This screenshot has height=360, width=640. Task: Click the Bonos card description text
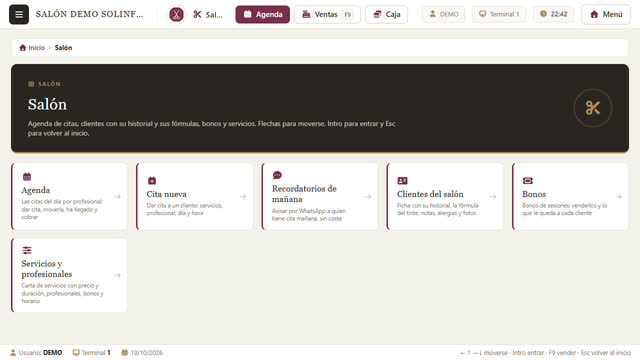pos(564,209)
